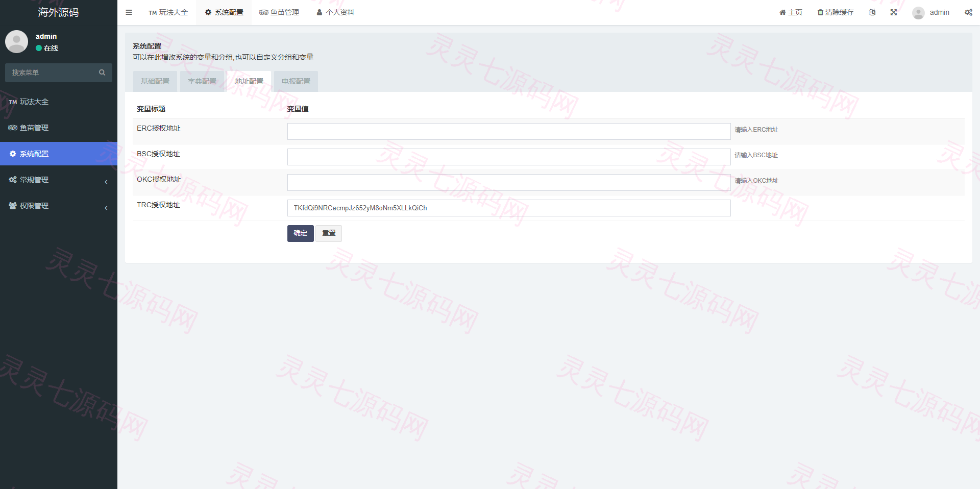Click the fullscreen expand icon

point(894,12)
